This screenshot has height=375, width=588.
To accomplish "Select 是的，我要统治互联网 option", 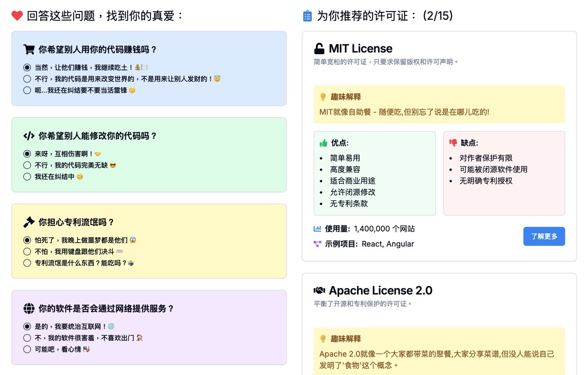I will 27,326.
